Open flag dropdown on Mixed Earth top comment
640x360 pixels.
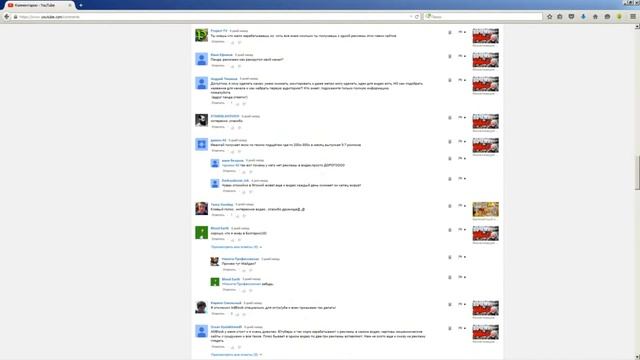tap(462, 230)
